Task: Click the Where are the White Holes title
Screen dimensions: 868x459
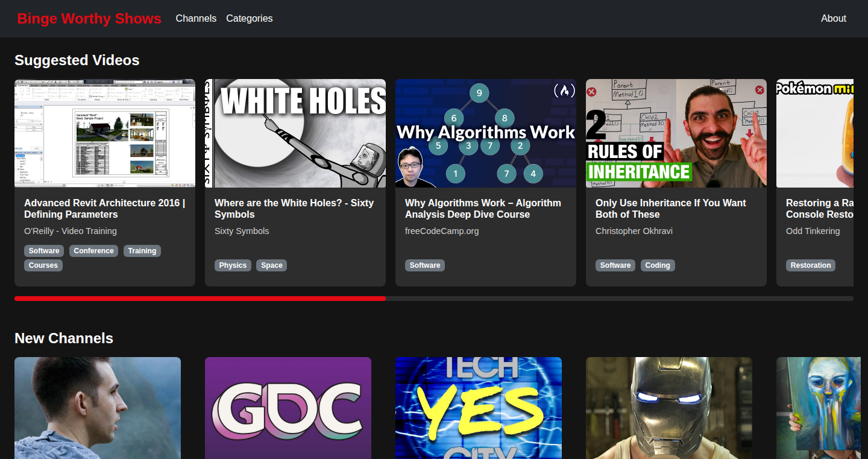Action: click(x=294, y=209)
